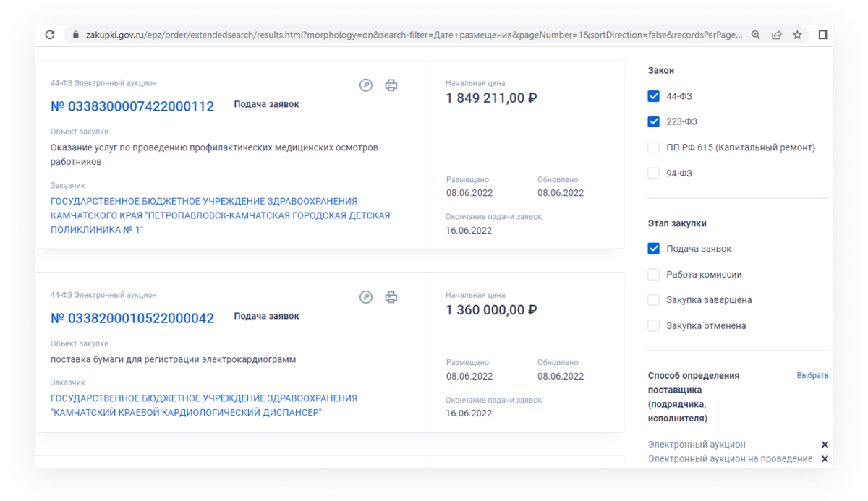Enable ПП РФ 615 (Капитальный ремонт) checkbox
Screen dimensions: 868x501
[x=654, y=147]
